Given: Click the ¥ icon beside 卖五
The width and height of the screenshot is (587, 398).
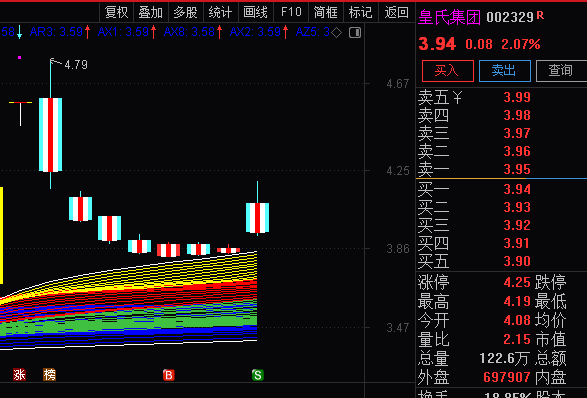Looking at the screenshot, I should tap(457, 98).
